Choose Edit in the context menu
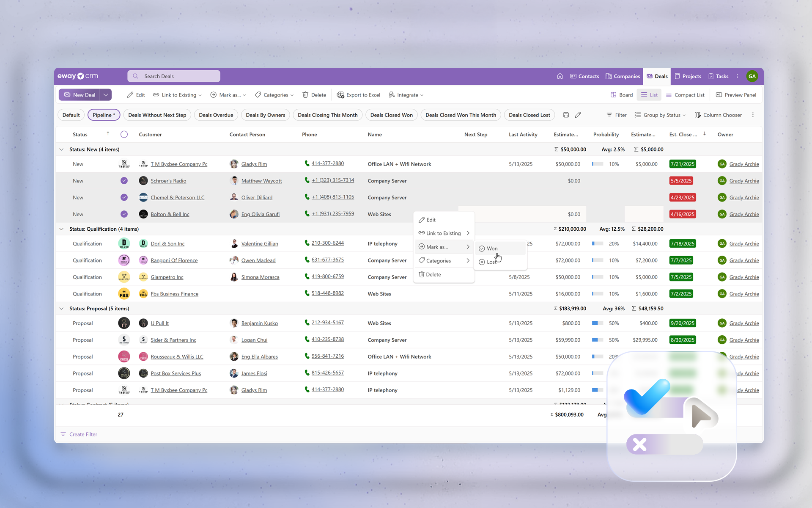Viewport: 812px width, 508px height. 444,220
